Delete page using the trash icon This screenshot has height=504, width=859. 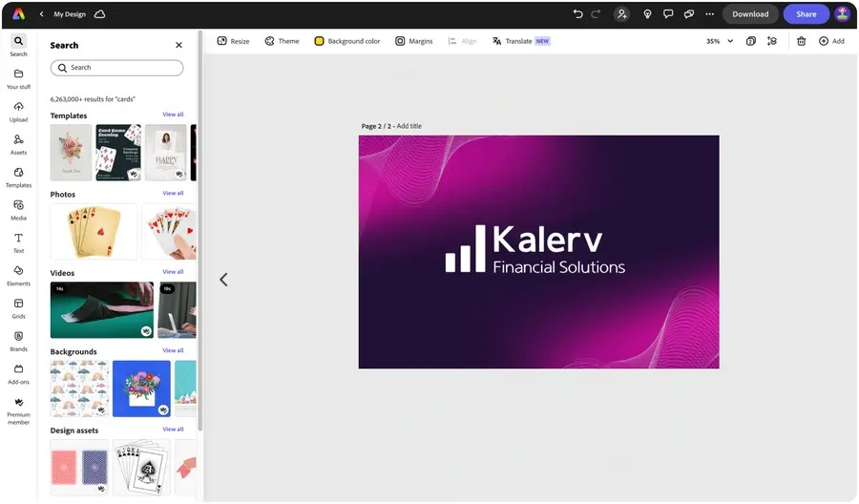[801, 41]
